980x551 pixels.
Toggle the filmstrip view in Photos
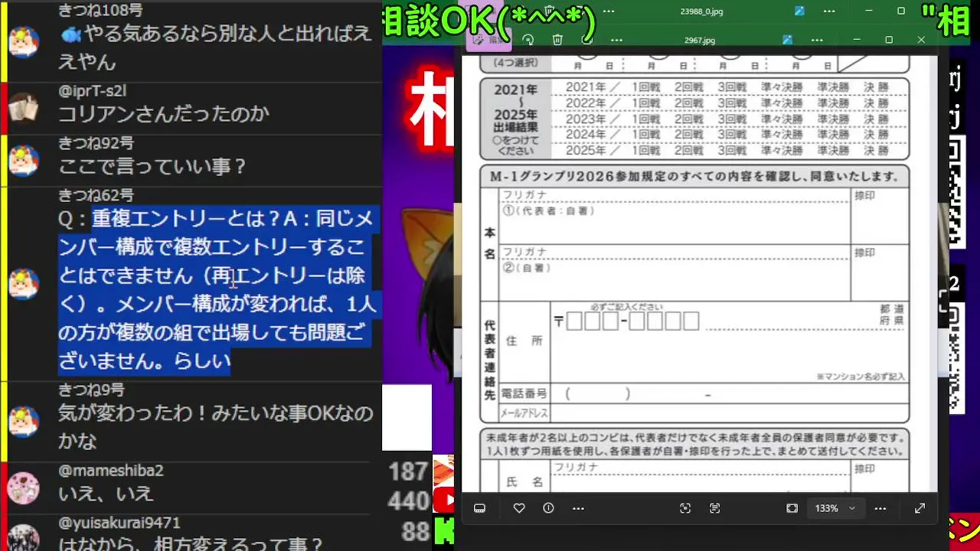click(x=480, y=508)
